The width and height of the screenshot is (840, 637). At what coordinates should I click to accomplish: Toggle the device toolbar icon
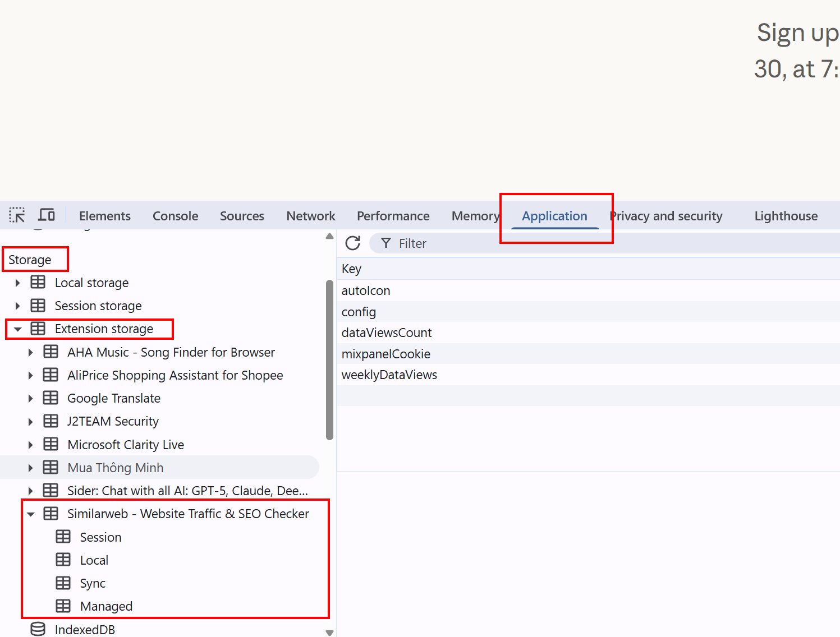[46, 215]
